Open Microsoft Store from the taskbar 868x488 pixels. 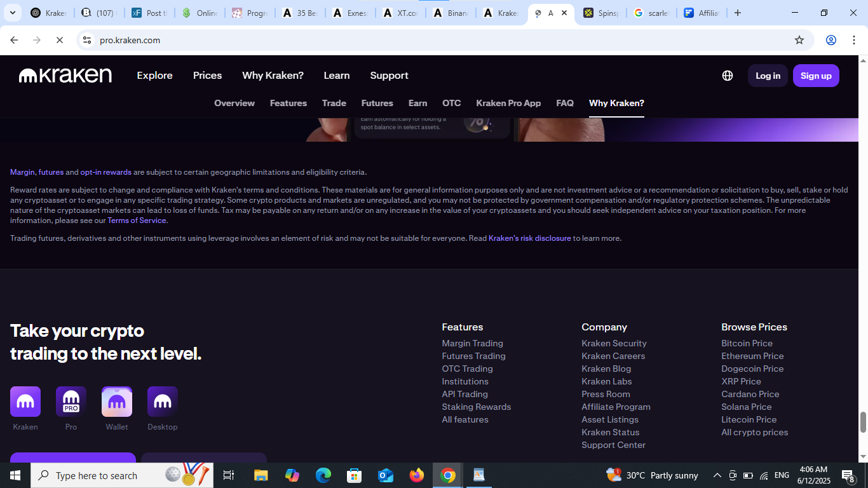(355, 475)
